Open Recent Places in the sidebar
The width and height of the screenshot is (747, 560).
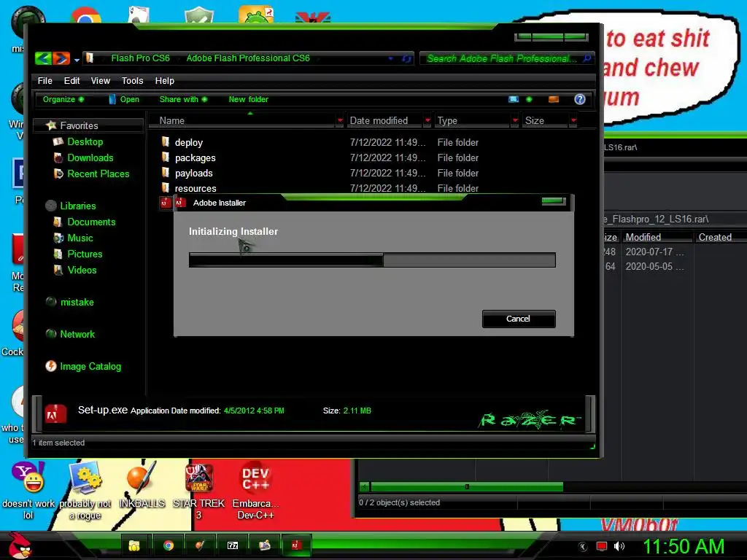point(98,174)
